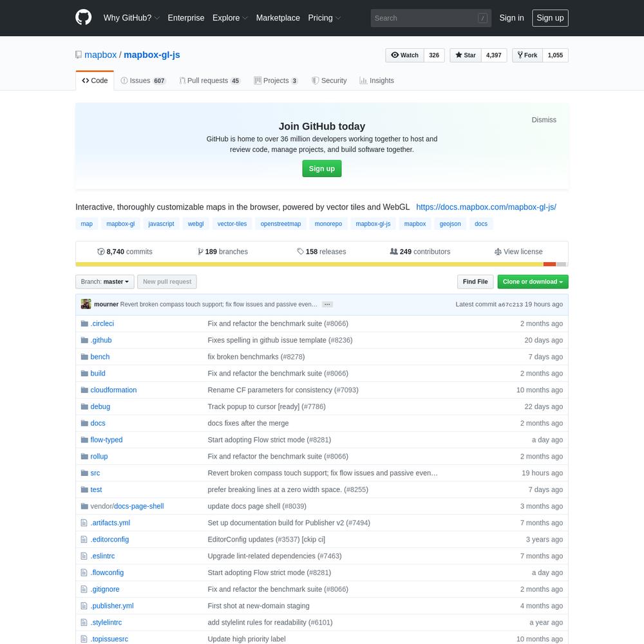This screenshot has height=644, width=644.
Task: Open the 4,397 stargazers count
Action: [x=494, y=55]
